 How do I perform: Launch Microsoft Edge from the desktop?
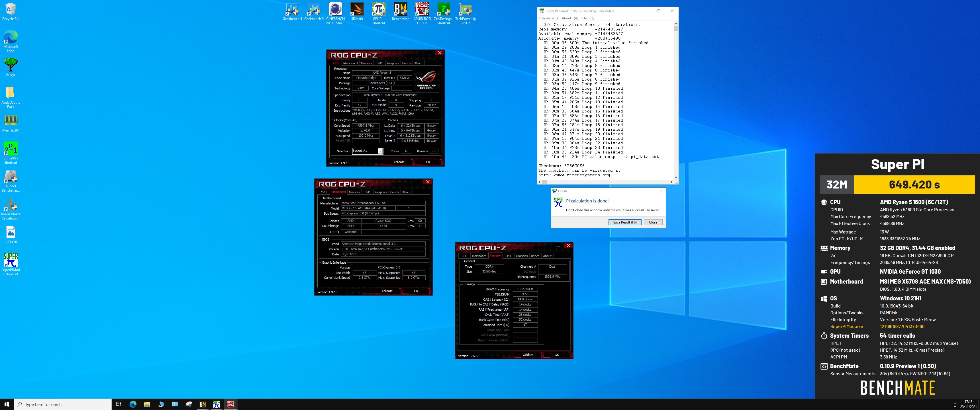click(x=11, y=42)
